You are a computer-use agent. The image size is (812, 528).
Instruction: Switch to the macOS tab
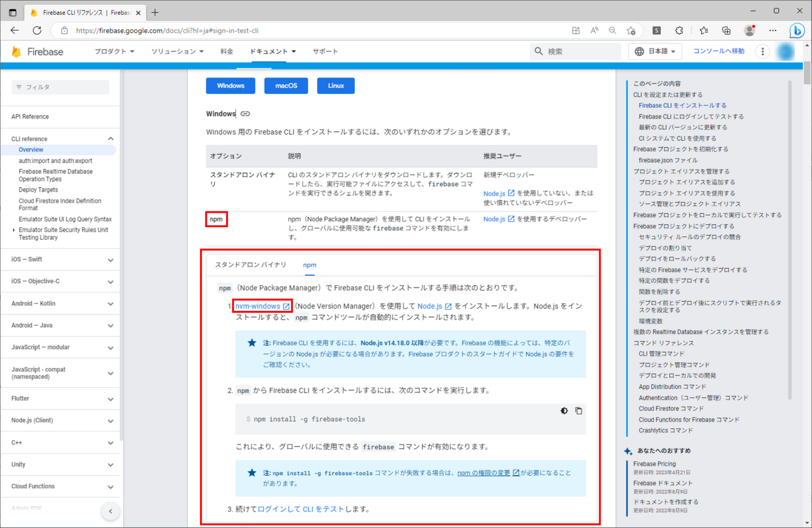[x=286, y=85]
